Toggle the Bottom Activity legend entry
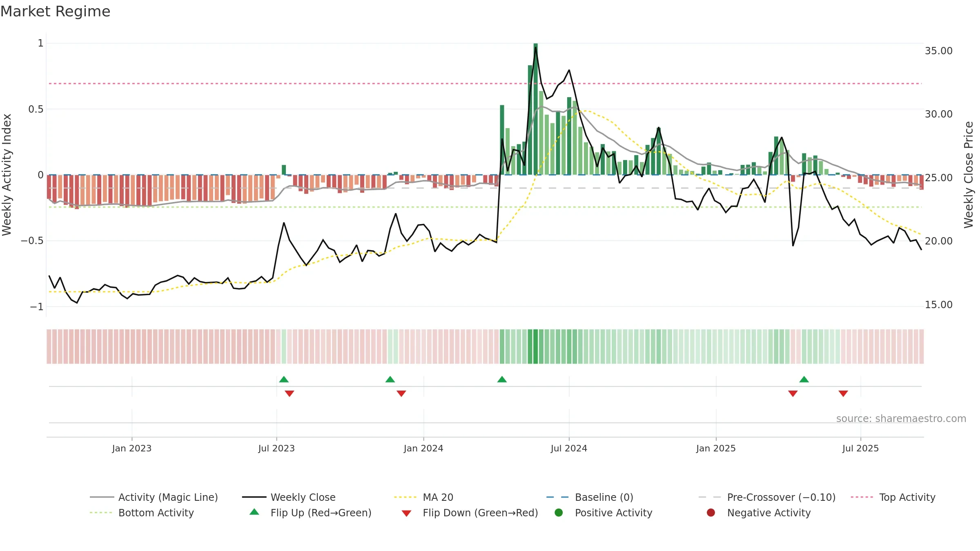Screen dimensions: 980x551 point(142,513)
